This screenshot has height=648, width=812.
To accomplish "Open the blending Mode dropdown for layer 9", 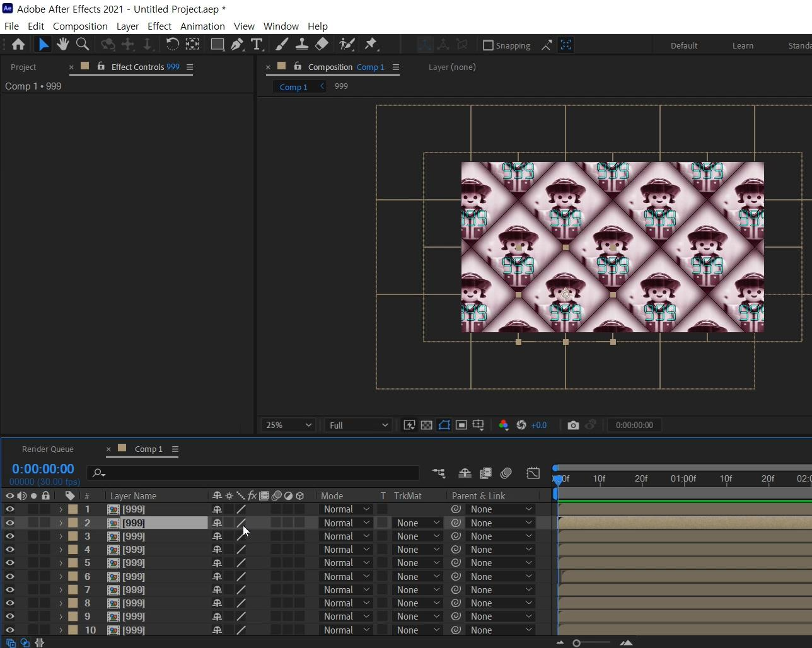I will click(346, 616).
